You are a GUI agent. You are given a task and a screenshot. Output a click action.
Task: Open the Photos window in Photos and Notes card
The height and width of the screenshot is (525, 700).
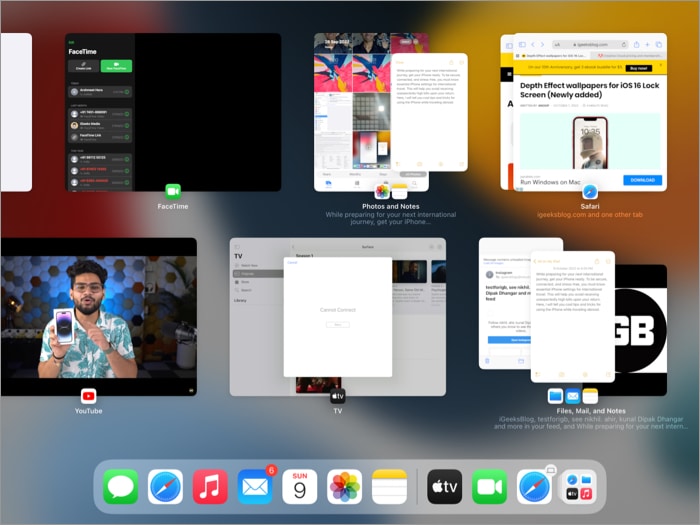tap(353, 112)
